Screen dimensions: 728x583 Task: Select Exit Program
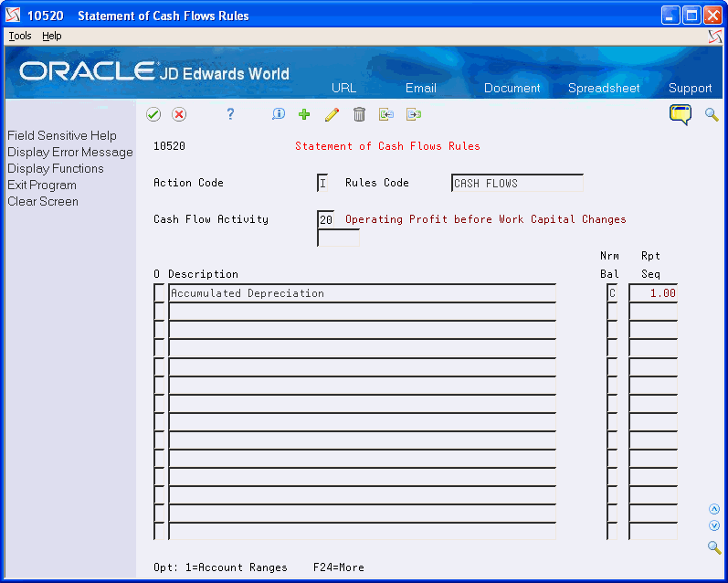click(42, 185)
